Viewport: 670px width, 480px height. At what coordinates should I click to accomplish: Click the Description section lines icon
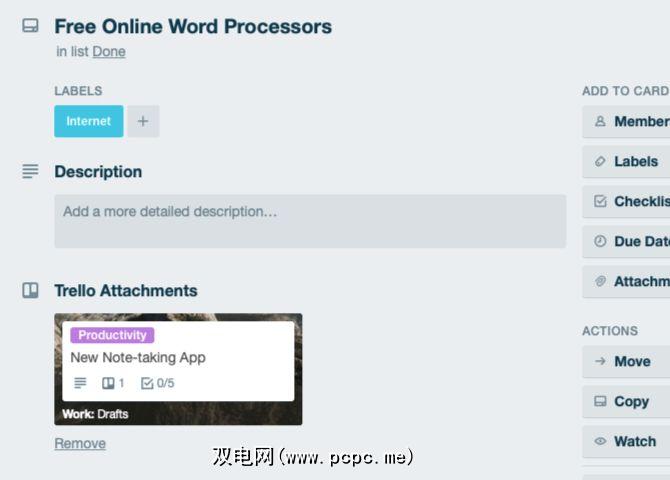30,171
